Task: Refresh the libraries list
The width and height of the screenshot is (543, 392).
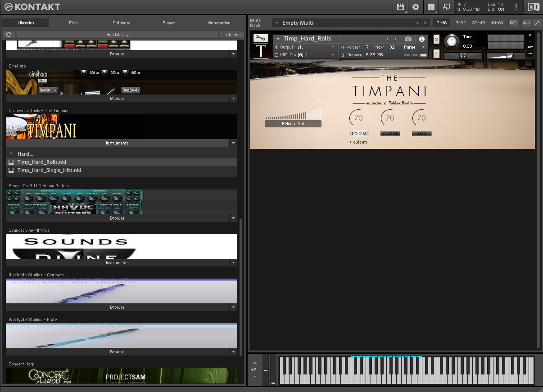Action: pyautogui.click(x=9, y=34)
